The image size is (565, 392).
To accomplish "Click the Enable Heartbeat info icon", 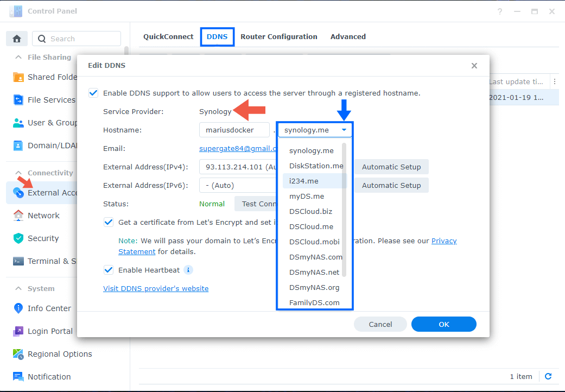I will 188,270.
